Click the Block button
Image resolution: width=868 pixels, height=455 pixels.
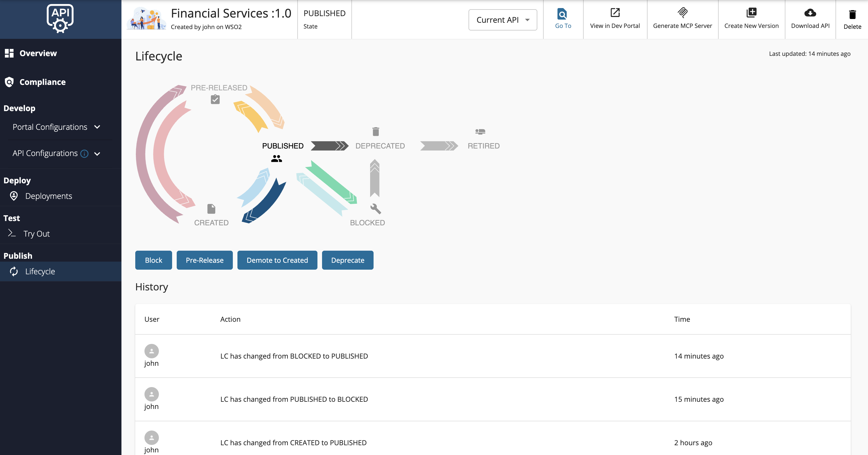pos(153,260)
